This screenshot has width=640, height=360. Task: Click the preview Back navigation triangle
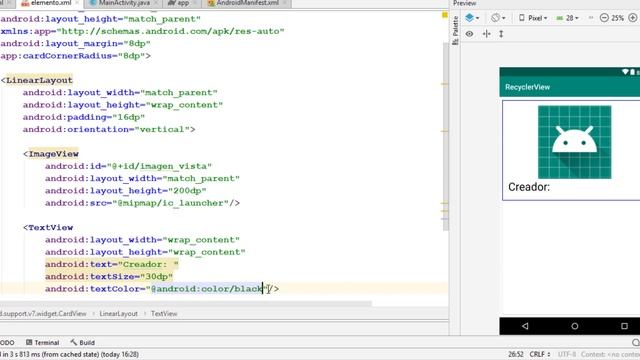point(525,326)
